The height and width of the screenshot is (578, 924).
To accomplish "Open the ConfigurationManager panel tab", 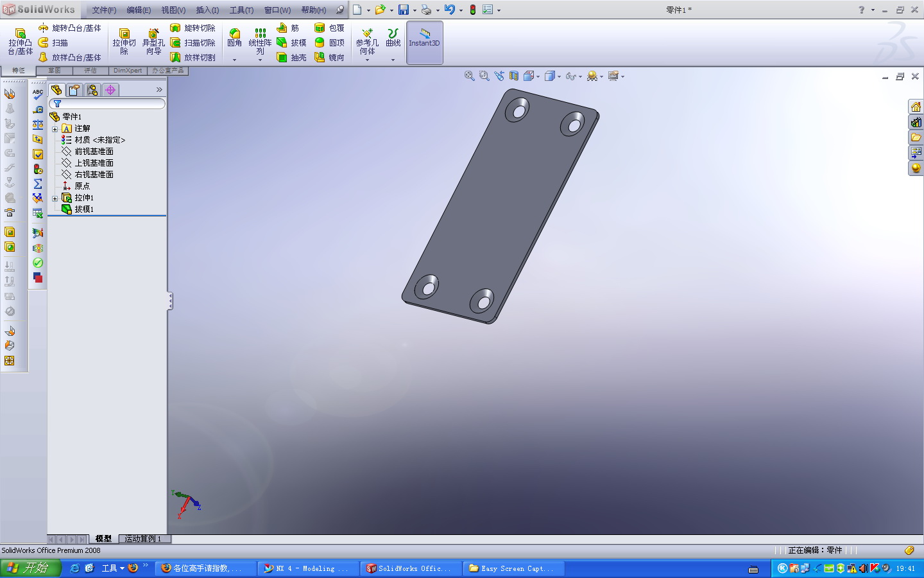I will click(92, 90).
